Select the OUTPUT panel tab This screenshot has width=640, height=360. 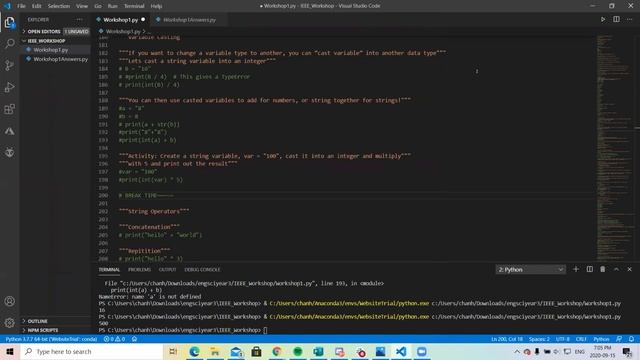coord(167,270)
